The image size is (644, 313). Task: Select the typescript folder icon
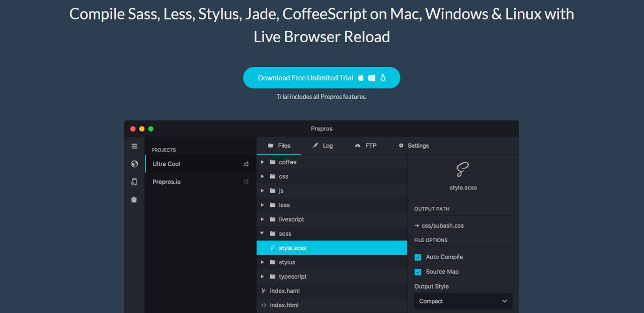pos(273,276)
